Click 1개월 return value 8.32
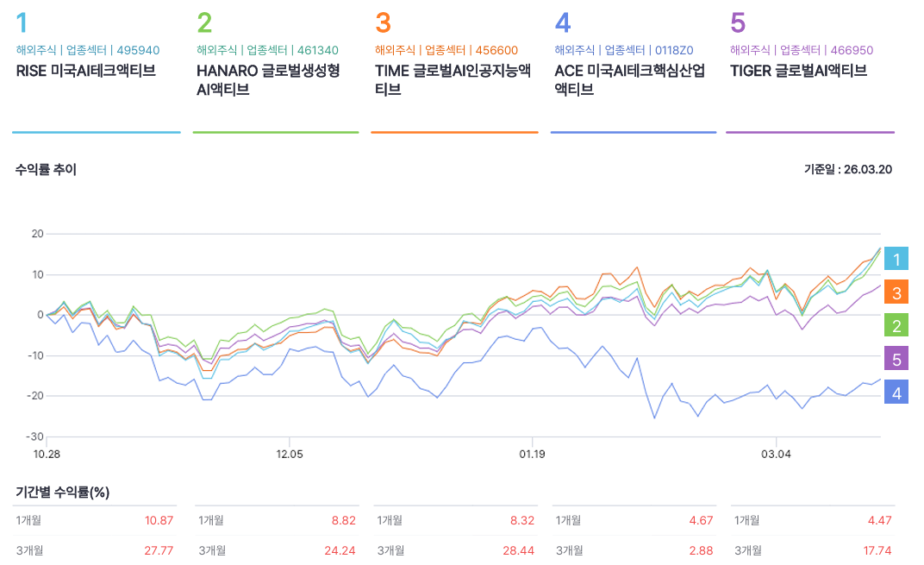The width and height of the screenshot is (924, 565). pos(522,520)
